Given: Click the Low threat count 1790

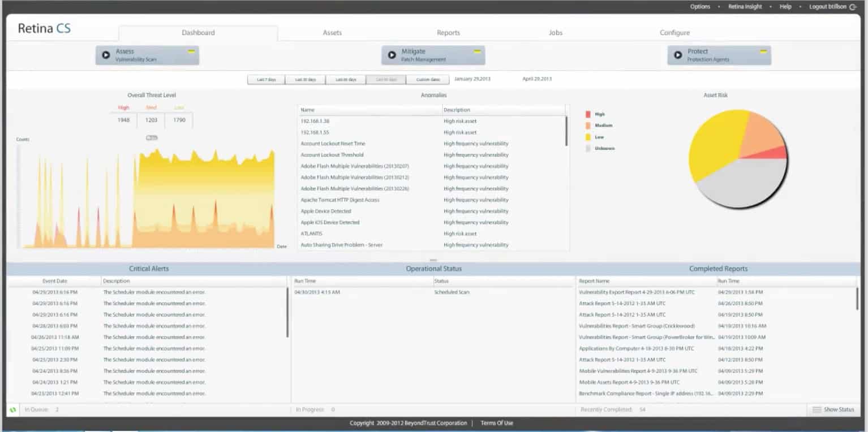Looking at the screenshot, I should [x=179, y=120].
